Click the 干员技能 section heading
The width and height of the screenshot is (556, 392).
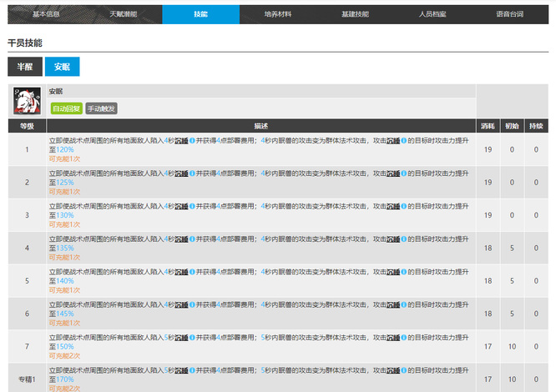click(25, 43)
